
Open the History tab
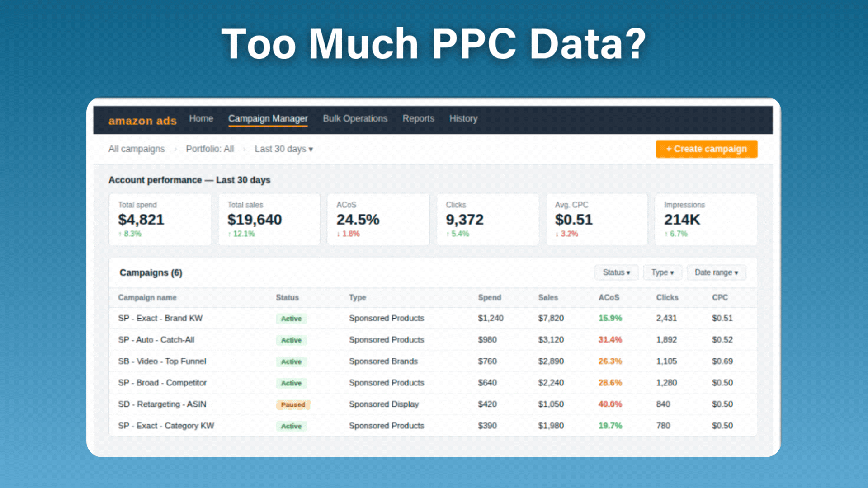[x=463, y=118]
